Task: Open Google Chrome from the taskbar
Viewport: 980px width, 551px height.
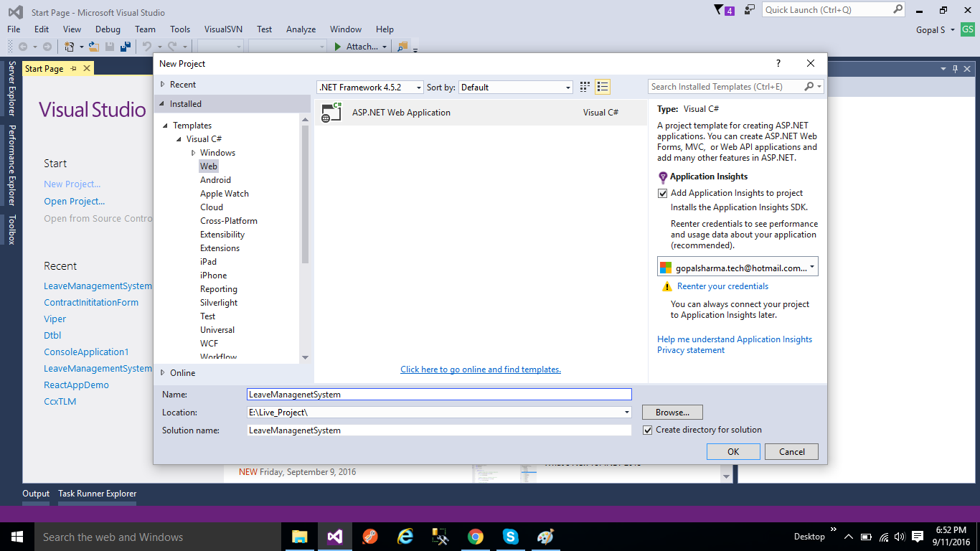Action: coord(475,537)
